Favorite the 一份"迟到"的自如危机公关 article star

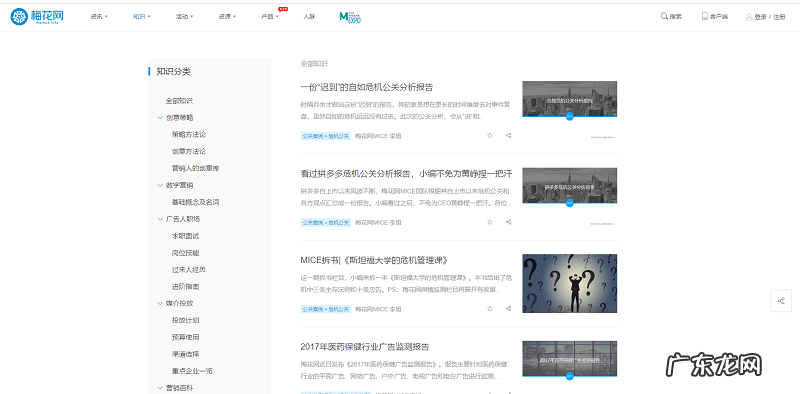[490, 136]
